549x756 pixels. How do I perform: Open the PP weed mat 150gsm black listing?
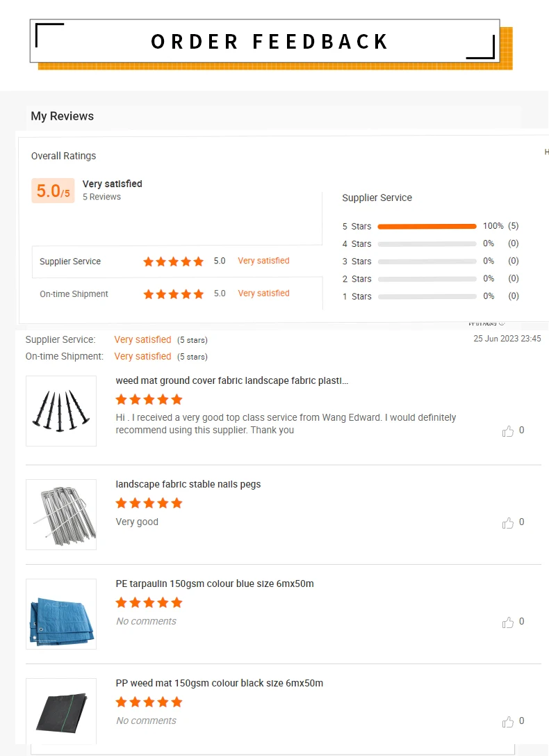click(x=219, y=683)
